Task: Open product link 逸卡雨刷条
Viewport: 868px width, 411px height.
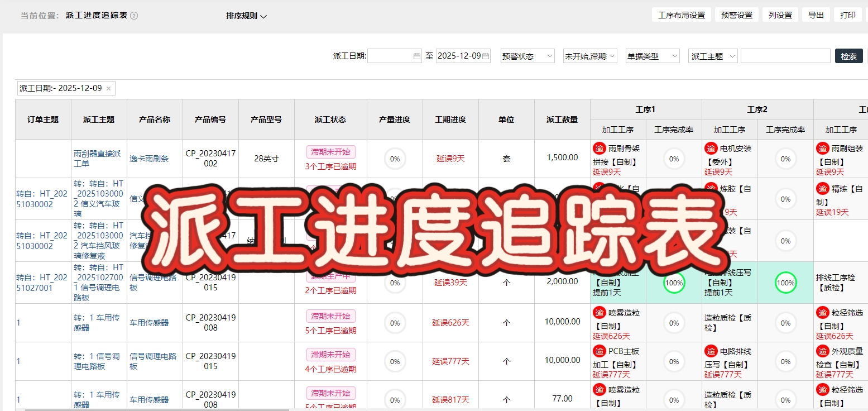Action: click(149, 159)
